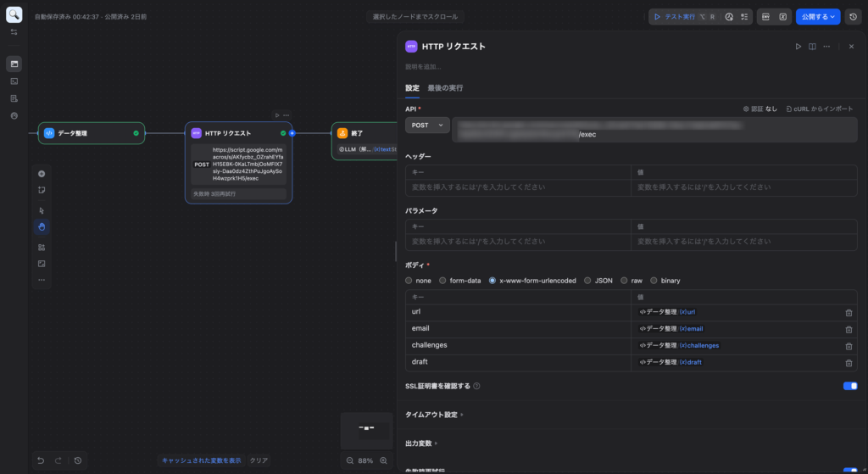
Task: Zoom in the canvas with plus magnifier
Action: [384, 460]
